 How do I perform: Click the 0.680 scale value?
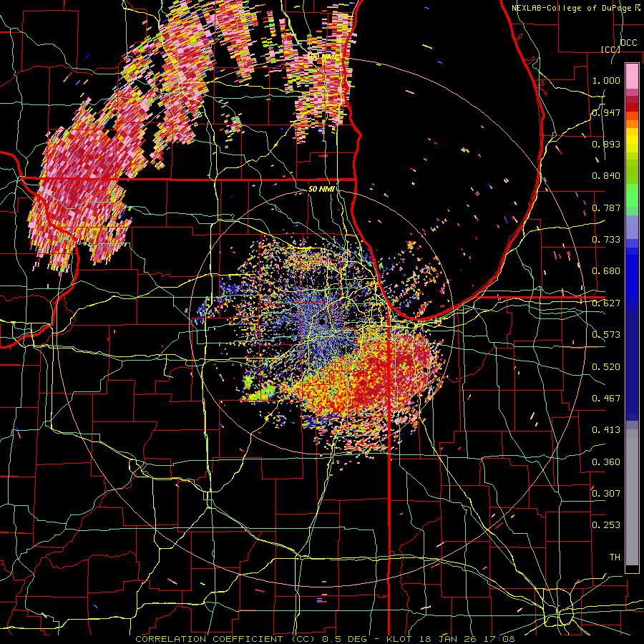pyautogui.click(x=606, y=271)
